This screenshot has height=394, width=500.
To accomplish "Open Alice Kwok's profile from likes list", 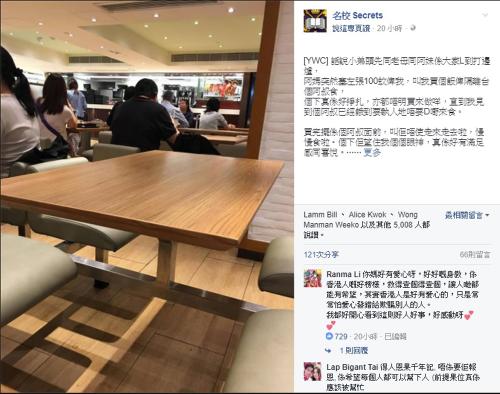I will (x=367, y=215).
